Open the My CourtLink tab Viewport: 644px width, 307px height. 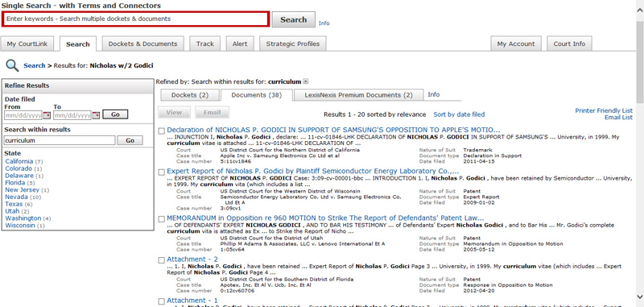(x=27, y=44)
